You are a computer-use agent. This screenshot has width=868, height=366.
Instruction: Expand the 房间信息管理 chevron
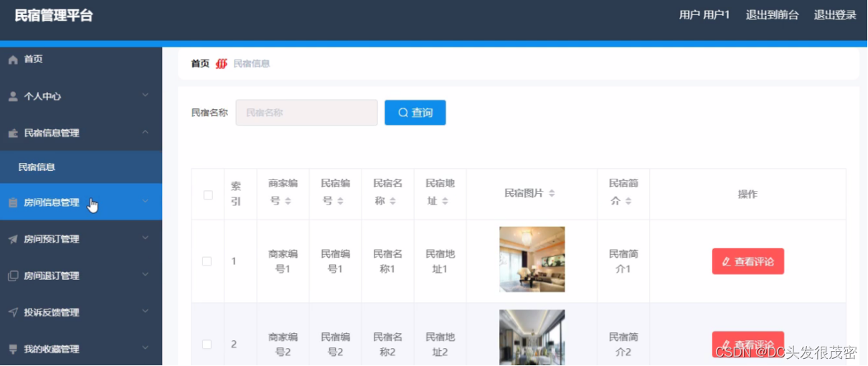point(146,202)
